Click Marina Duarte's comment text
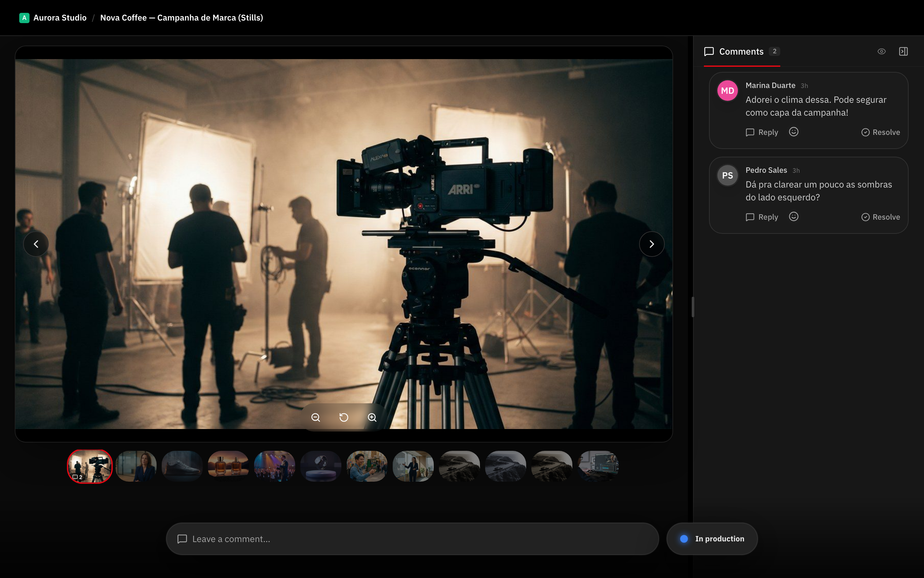 (816, 106)
